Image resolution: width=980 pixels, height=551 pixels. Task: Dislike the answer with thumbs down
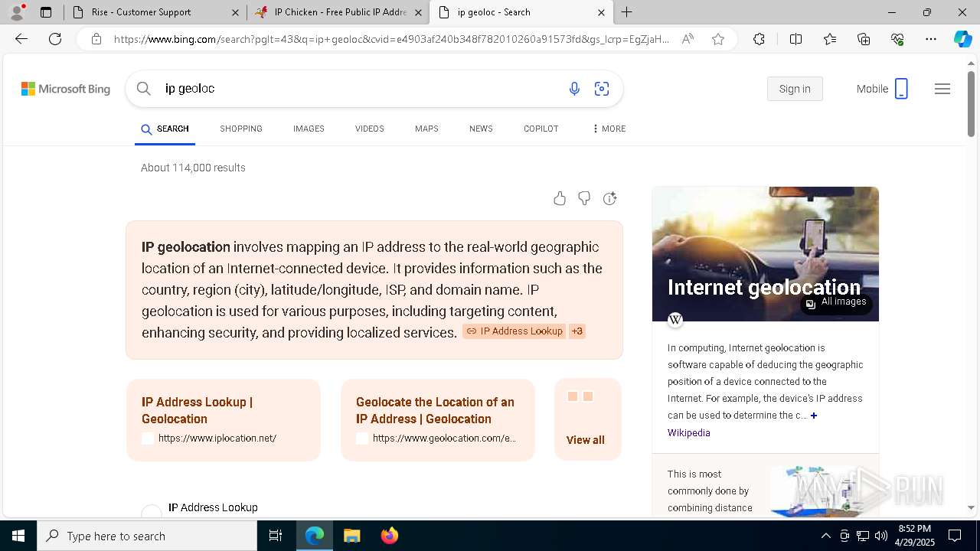point(584,199)
